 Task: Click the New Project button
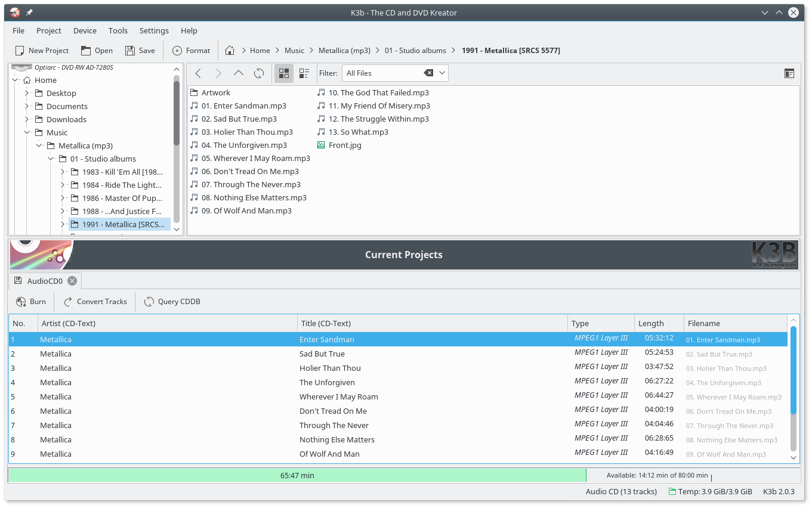(x=42, y=51)
